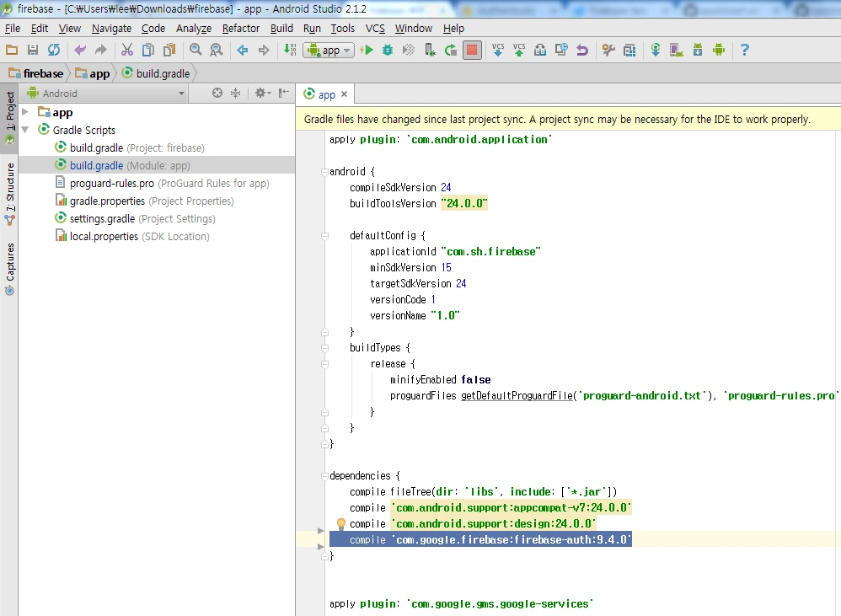Close the app editor tab
Screen dimensions: 841x616
[344, 95]
